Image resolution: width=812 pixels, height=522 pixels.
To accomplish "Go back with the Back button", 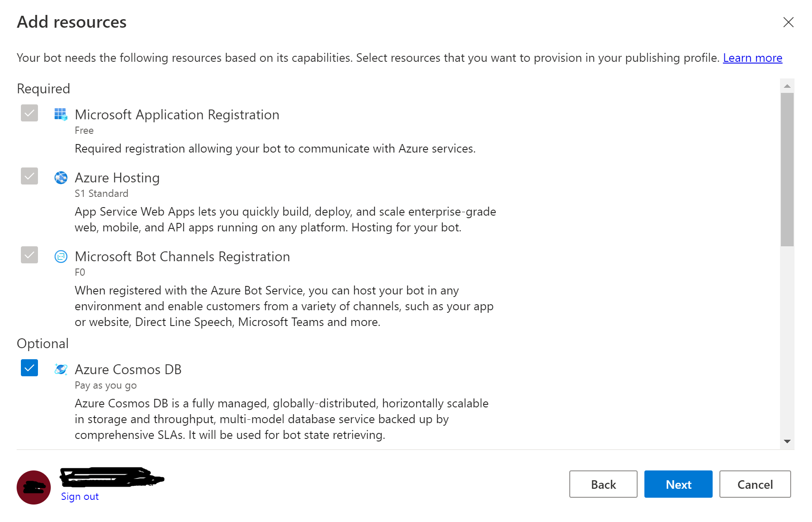I will tap(603, 484).
